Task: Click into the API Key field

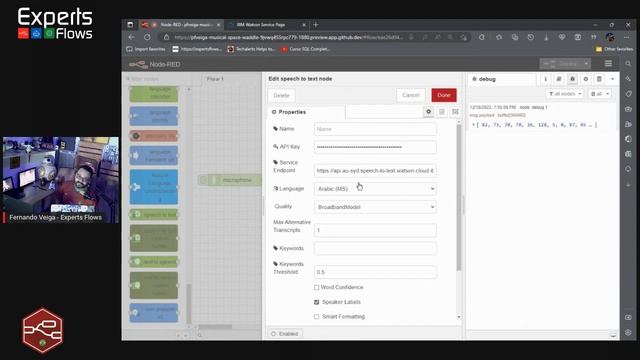Action: click(375, 147)
